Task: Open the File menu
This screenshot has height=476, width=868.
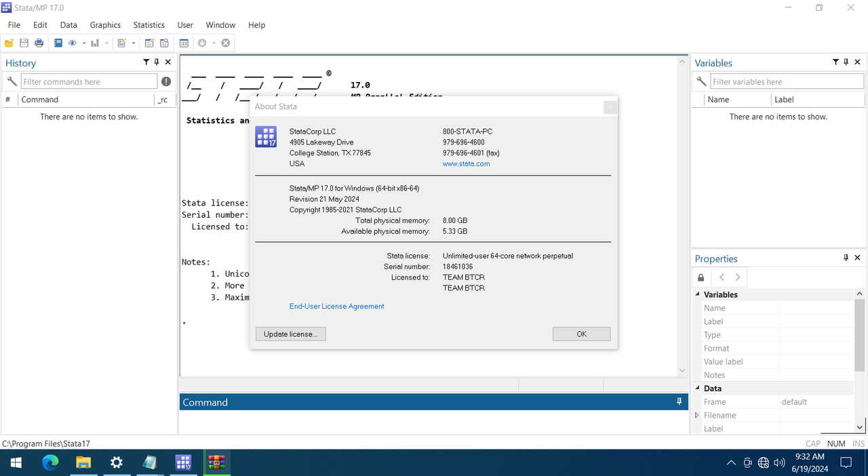Action: [x=14, y=25]
